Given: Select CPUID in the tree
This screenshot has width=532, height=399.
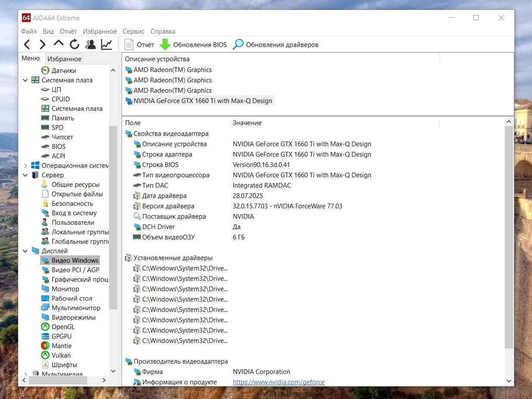Looking at the screenshot, I should (55, 99).
